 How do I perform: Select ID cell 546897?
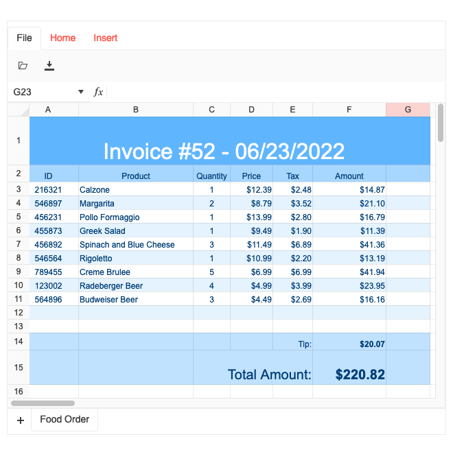tap(54, 203)
